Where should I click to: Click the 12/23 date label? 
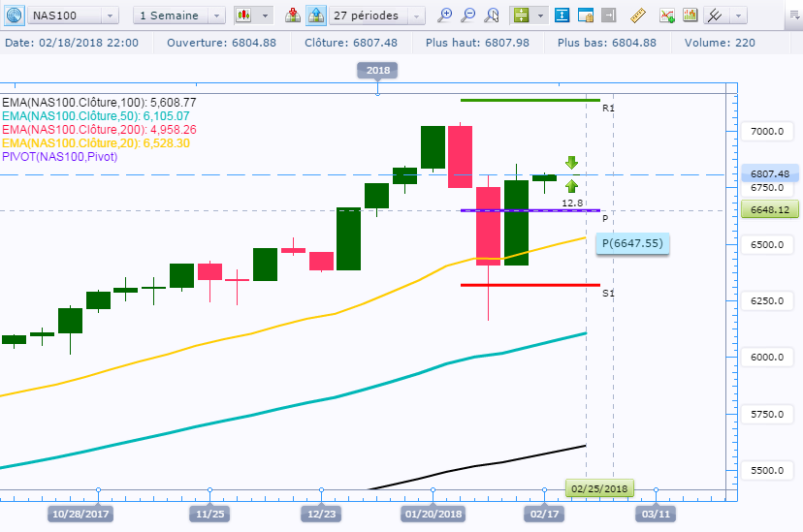point(321,514)
